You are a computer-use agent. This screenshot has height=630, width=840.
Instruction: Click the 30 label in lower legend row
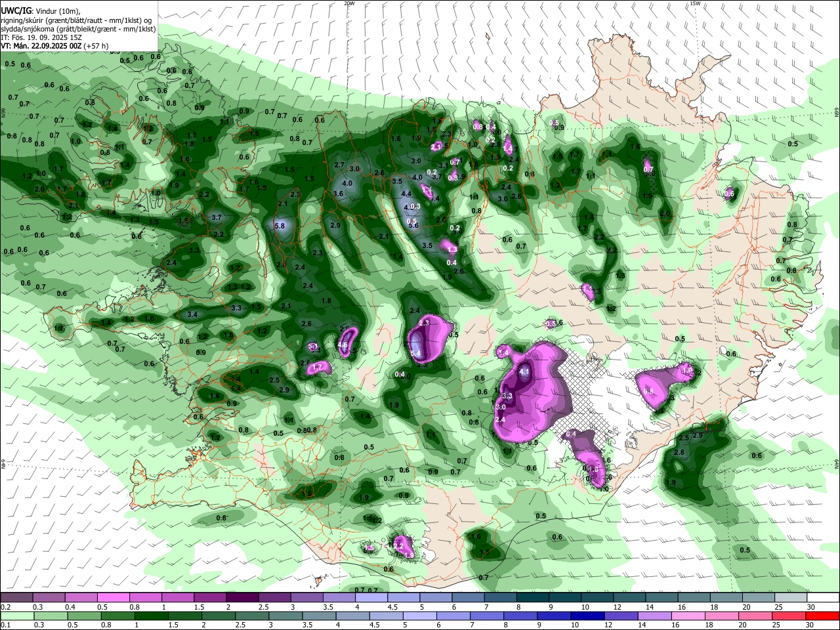[810, 625]
